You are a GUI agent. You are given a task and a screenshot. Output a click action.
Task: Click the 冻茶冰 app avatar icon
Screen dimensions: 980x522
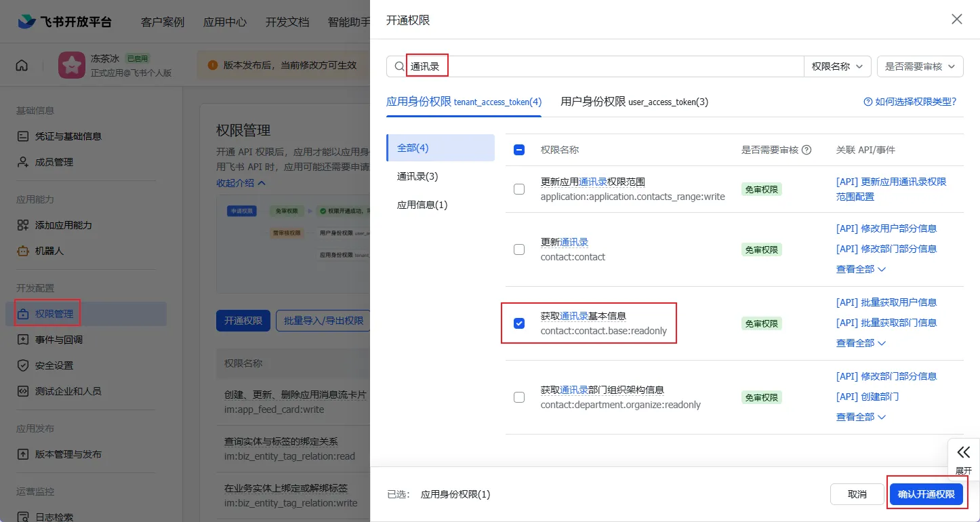[x=71, y=66]
